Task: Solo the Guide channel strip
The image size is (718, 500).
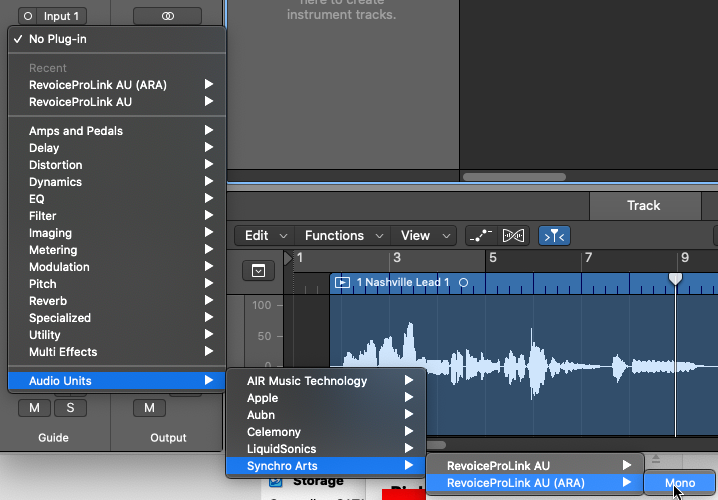Action: (70, 407)
